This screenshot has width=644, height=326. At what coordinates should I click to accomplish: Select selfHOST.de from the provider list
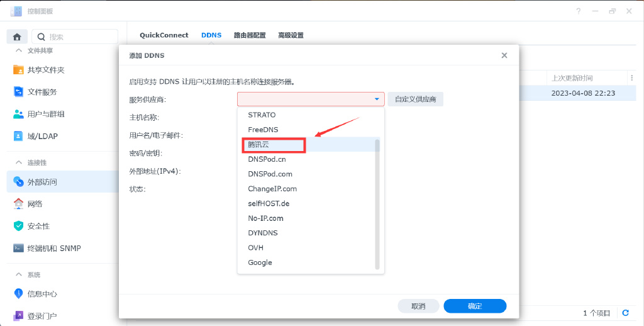308,203
